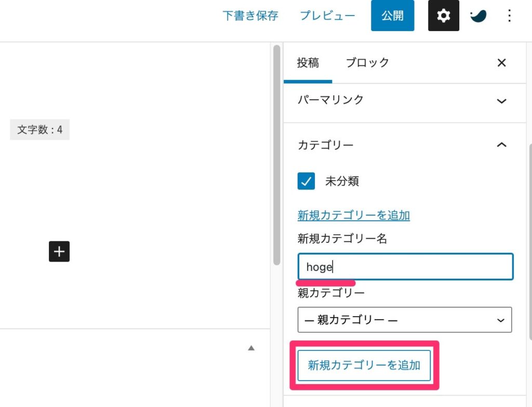532x407 pixels.
Task: Publish the post with the 公開 button
Action: pyautogui.click(x=393, y=16)
